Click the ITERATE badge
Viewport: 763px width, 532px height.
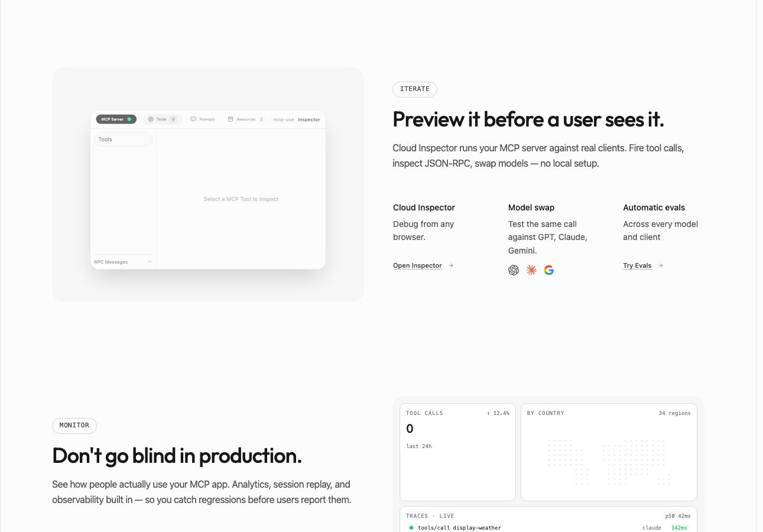415,89
